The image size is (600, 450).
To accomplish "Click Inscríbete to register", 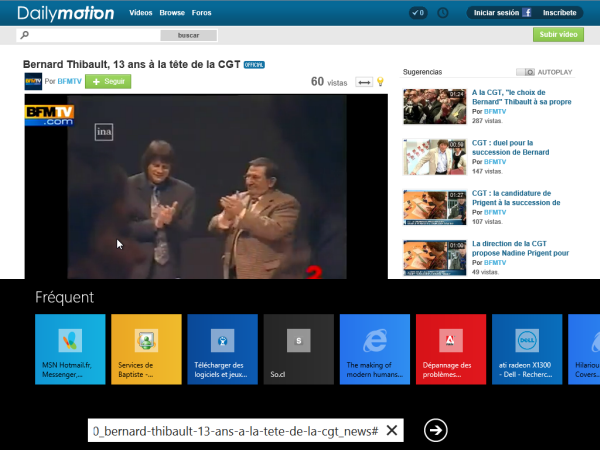I will coord(559,13).
